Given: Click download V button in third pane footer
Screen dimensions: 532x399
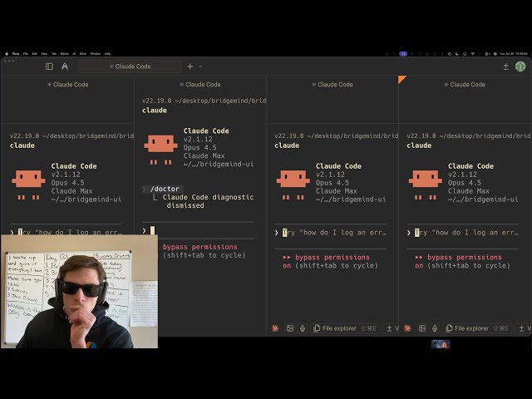Looking at the screenshot, I should tap(392, 328).
